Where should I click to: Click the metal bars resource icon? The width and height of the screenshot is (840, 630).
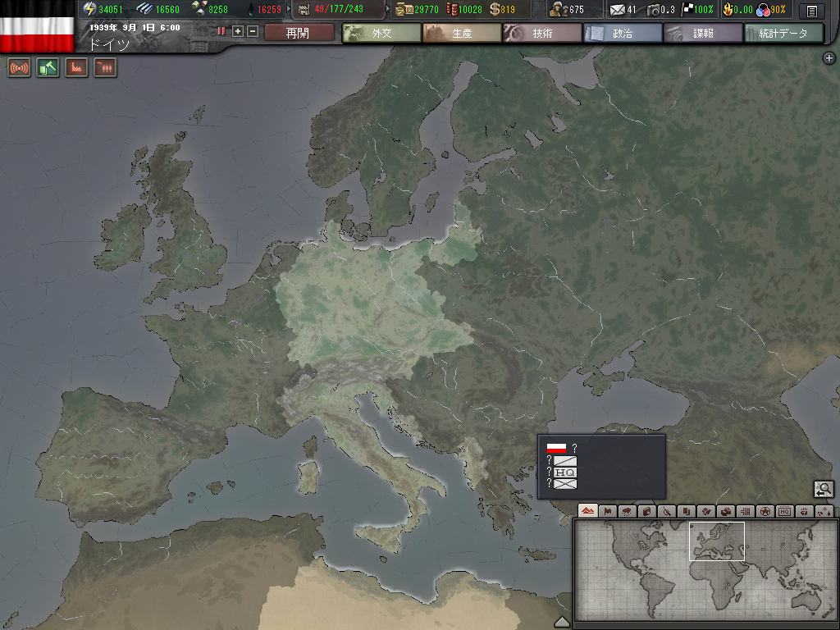point(144,9)
